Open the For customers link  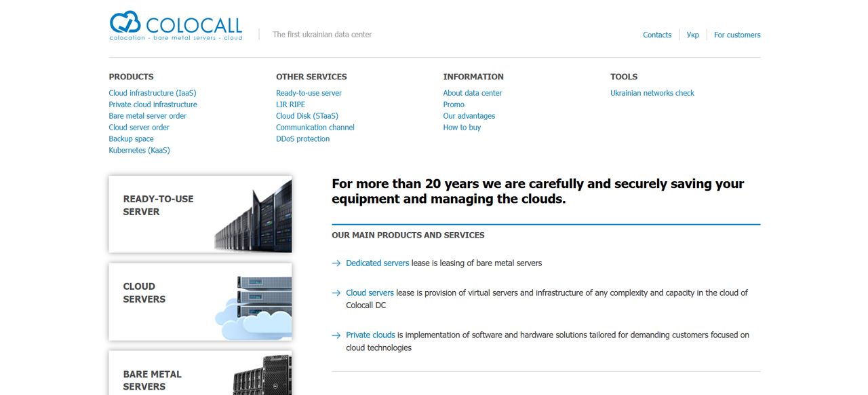(x=737, y=35)
